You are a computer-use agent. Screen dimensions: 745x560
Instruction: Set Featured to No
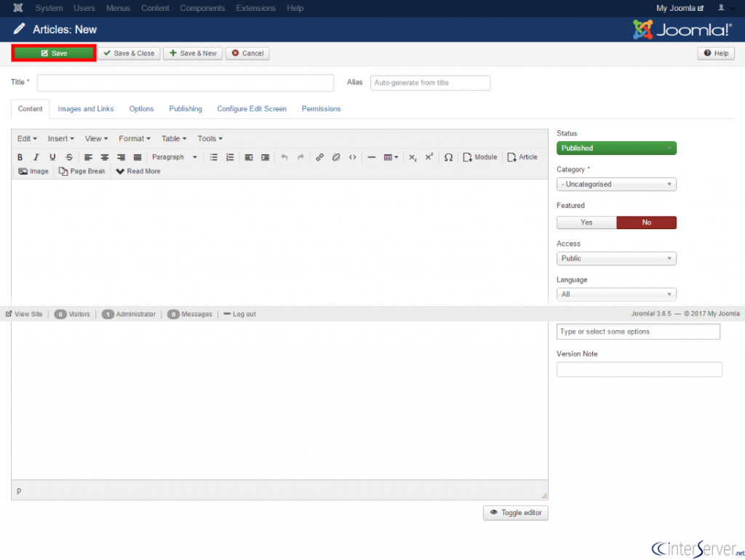tap(646, 223)
